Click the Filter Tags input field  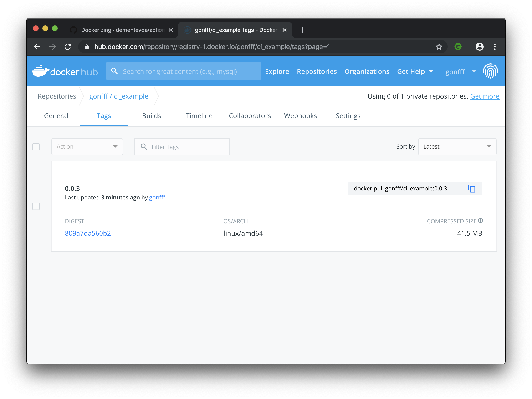(x=182, y=147)
